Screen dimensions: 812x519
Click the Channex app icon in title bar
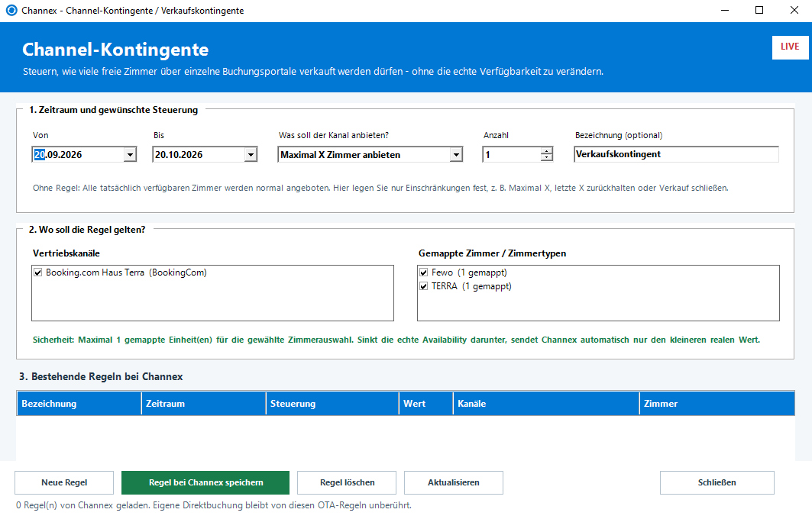[x=11, y=11]
